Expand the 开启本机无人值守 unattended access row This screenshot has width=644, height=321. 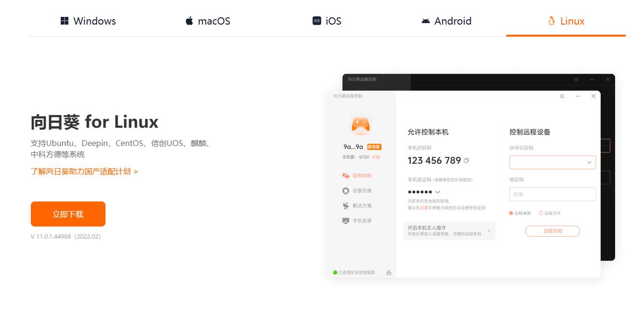[x=449, y=230]
